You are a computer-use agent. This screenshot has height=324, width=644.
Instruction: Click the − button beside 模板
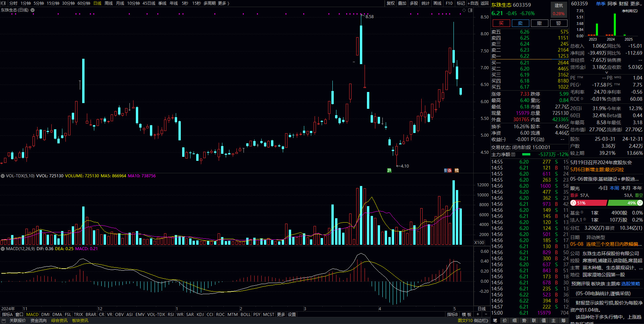pos(486,314)
